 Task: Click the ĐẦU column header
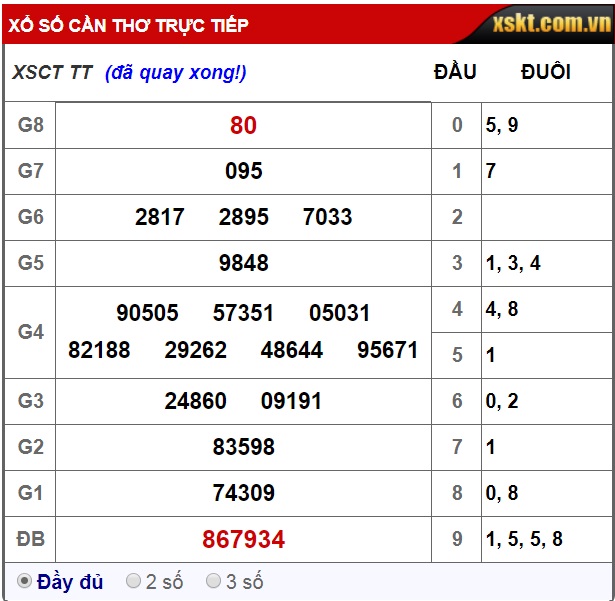[455, 72]
